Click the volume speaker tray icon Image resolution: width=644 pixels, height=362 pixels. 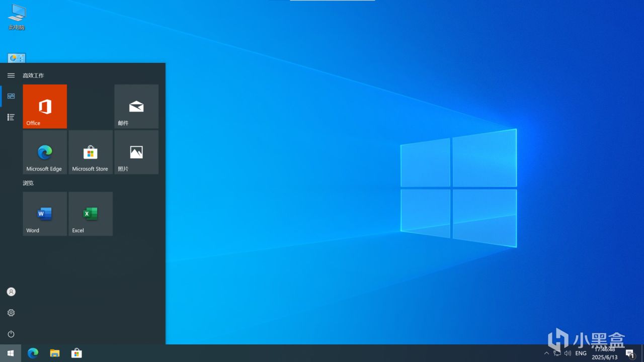(x=568, y=353)
